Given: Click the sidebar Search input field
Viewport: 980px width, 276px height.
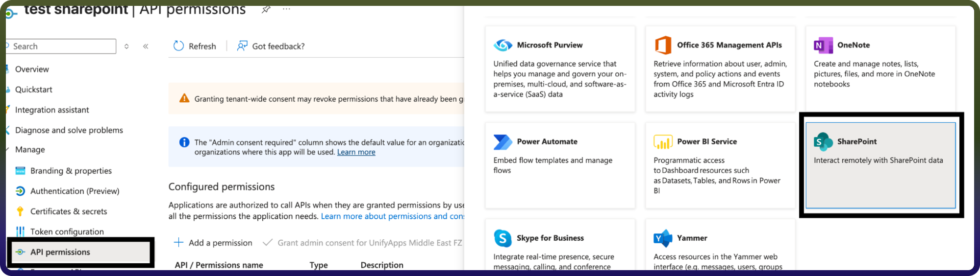Looking at the screenshot, I should point(61,46).
